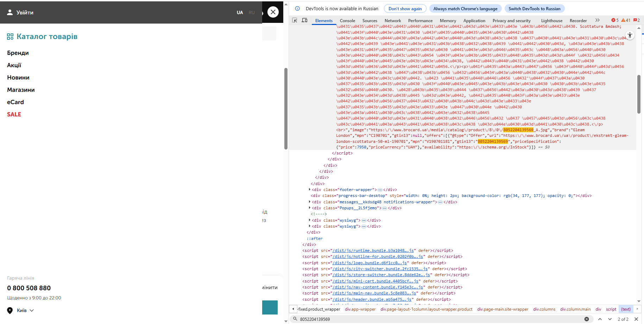The image size is (644, 324).
Task: Close the DevTools search bar
Action: pos(636,319)
